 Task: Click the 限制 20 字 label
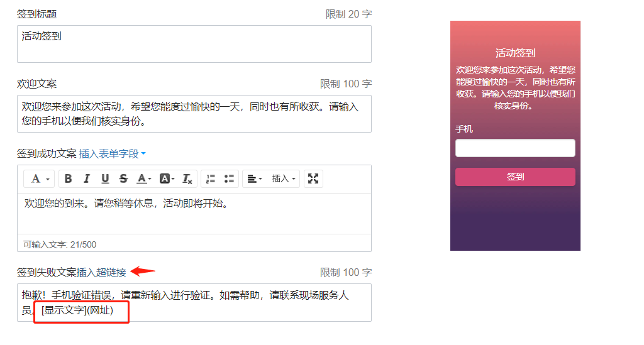tap(348, 14)
